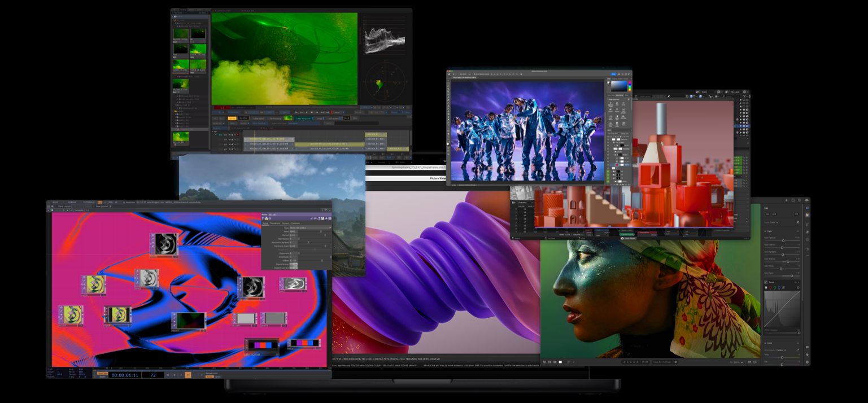This screenshot has width=868, height=403.
Task: Pick the white balance eyedropper in Color section
Action: point(797,350)
